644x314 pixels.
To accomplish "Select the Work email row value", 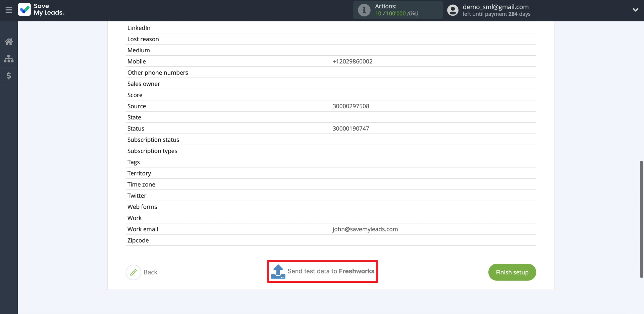I will 365,229.
